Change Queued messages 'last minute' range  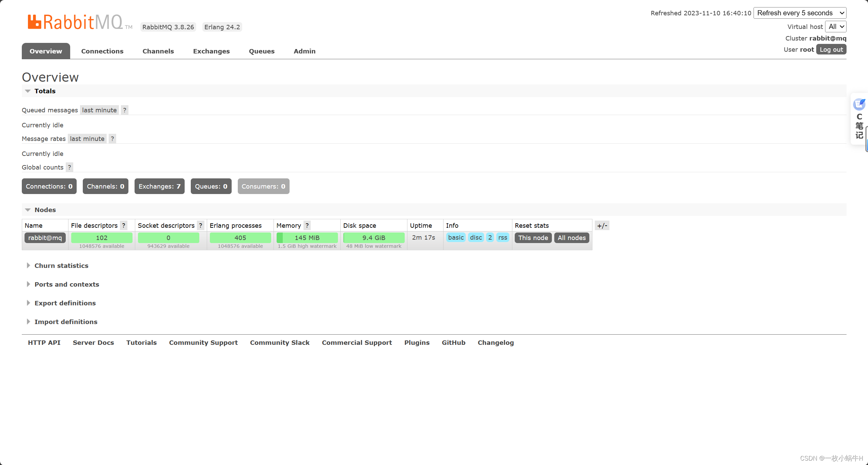tap(99, 110)
